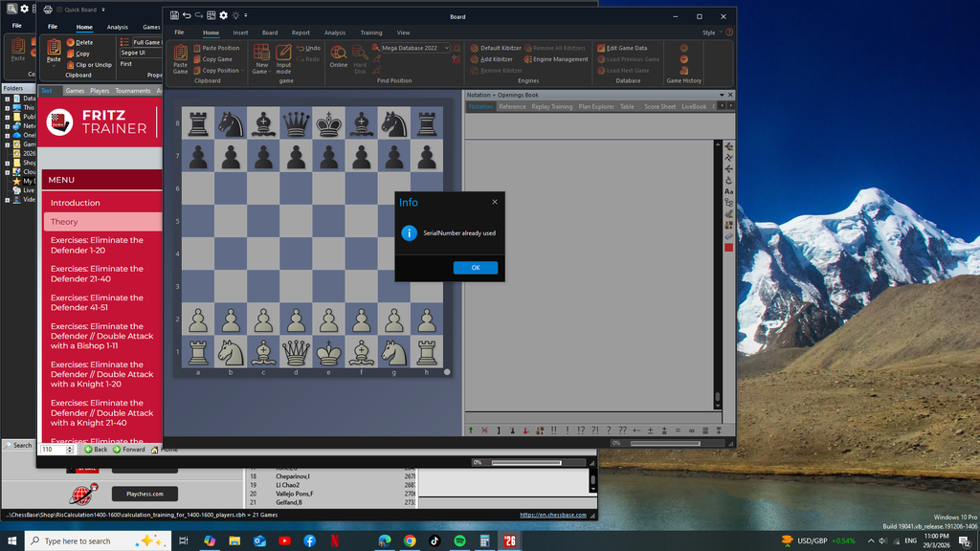
Task: Click the board flip circle at h1 corner
Action: pos(447,372)
